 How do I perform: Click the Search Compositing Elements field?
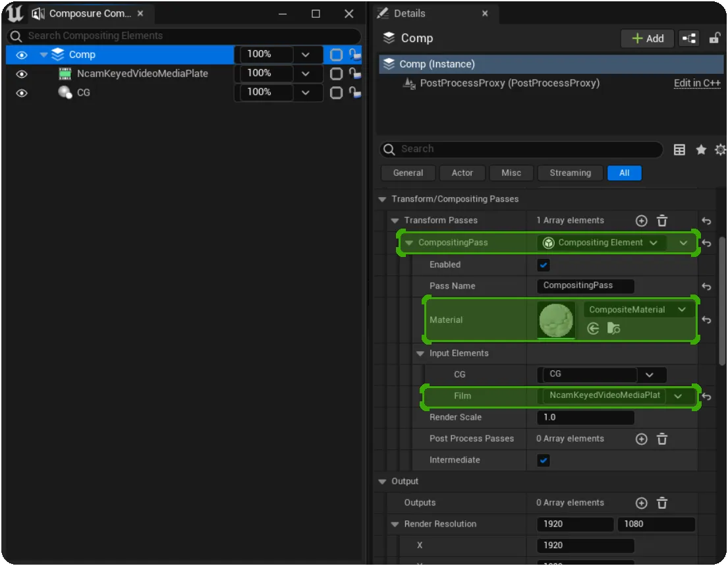184,36
